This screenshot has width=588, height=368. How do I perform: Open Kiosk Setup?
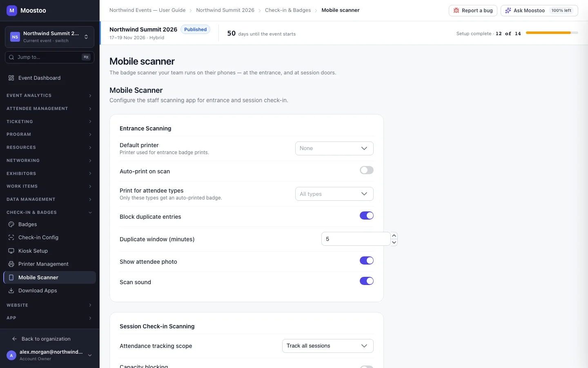tap(50, 251)
